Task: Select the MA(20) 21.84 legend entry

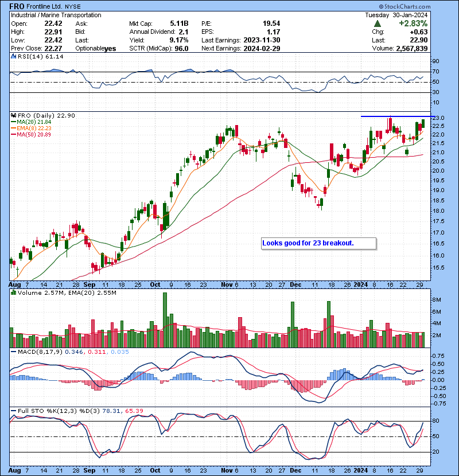Action: [32, 122]
